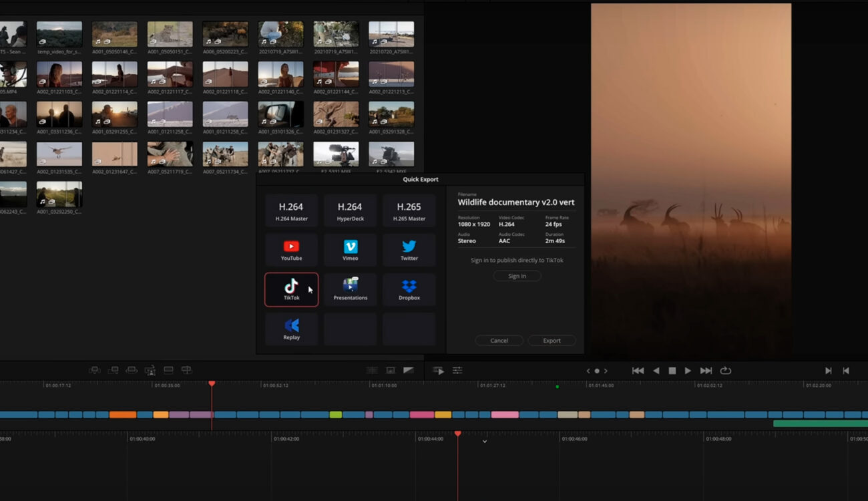868x501 pixels.
Task: Select the orange clip in upper timeline
Action: [123, 415]
